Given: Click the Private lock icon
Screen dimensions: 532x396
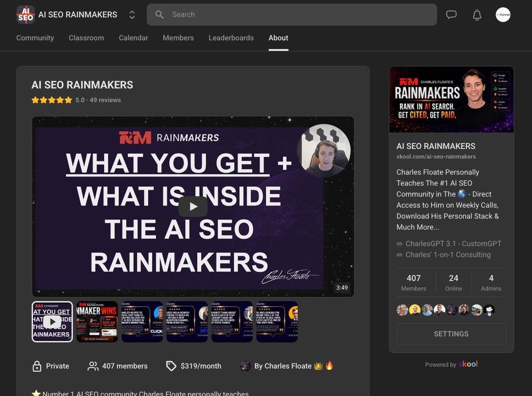Looking at the screenshot, I should point(37,366).
